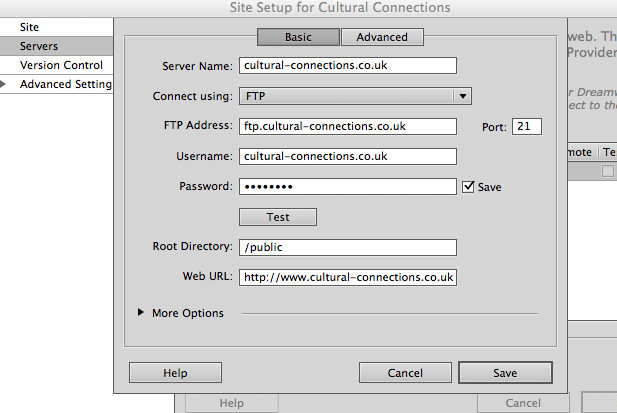Click the Server Name text field
Viewport: 617px width, 413px height.
[347, 66]
